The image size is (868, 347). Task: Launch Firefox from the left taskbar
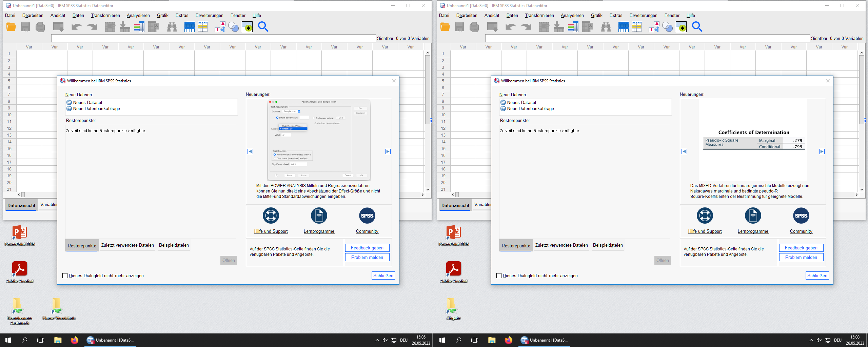point(75,340)
